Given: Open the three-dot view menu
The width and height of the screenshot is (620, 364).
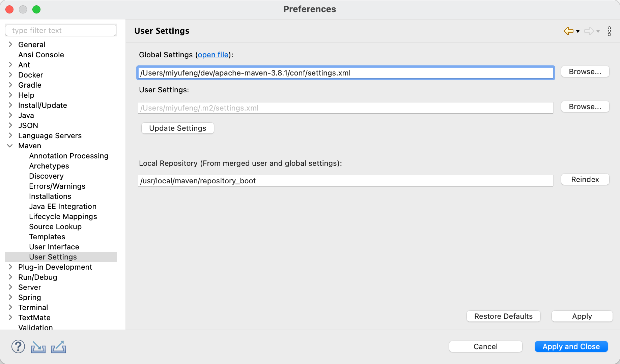Looking at the screenshot, I should pos(609,31).
